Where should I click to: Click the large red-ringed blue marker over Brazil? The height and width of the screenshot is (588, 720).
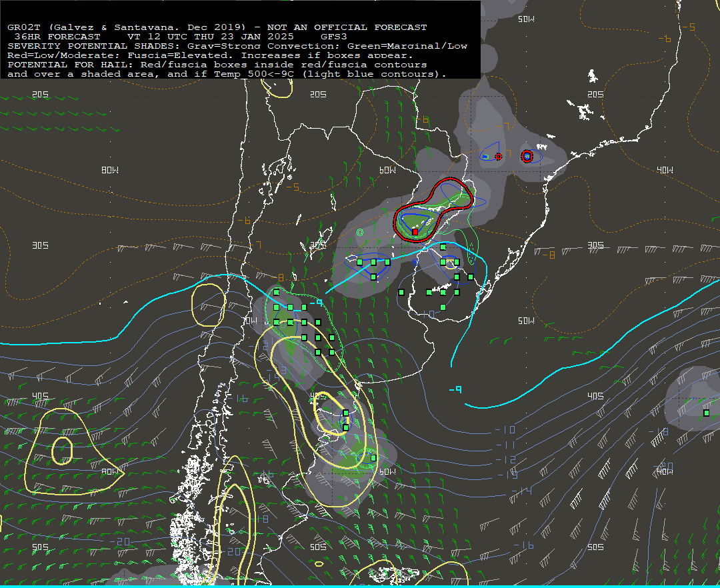tap(527, 157)
